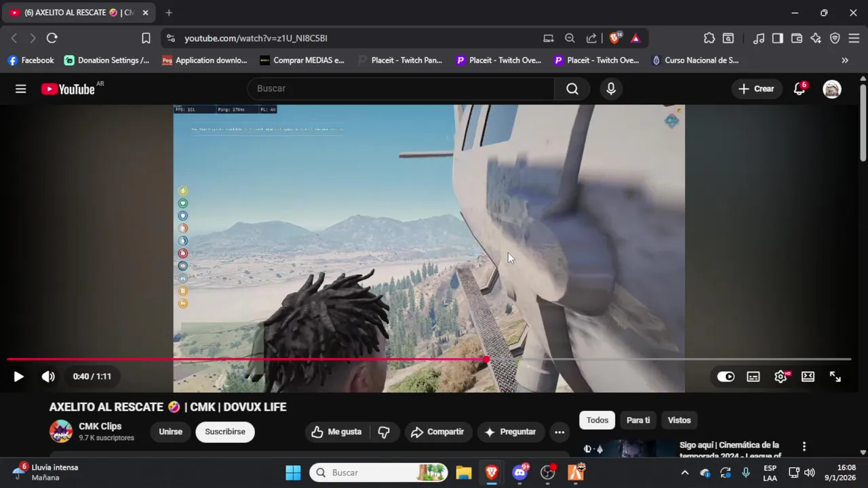Go back in browser history

click(x=14, y=39)
